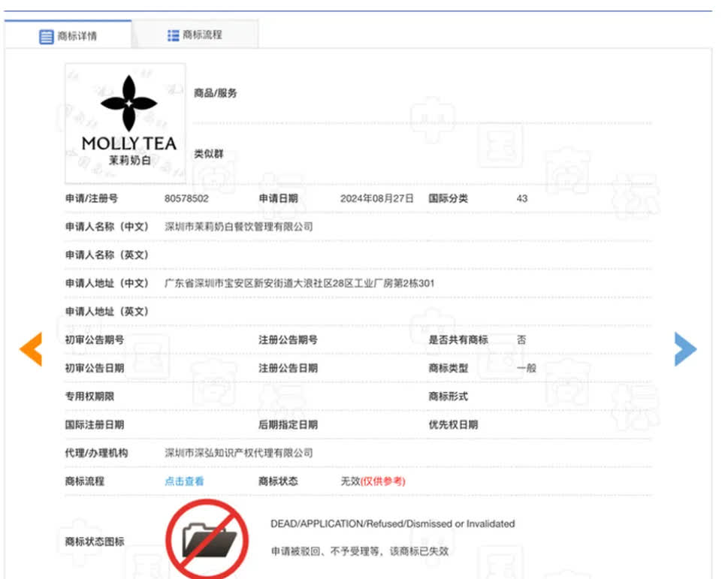Viewport: 728px width, 579px height.
Task: Select the 一般 trademark type value
Action: tap(527, 368)
